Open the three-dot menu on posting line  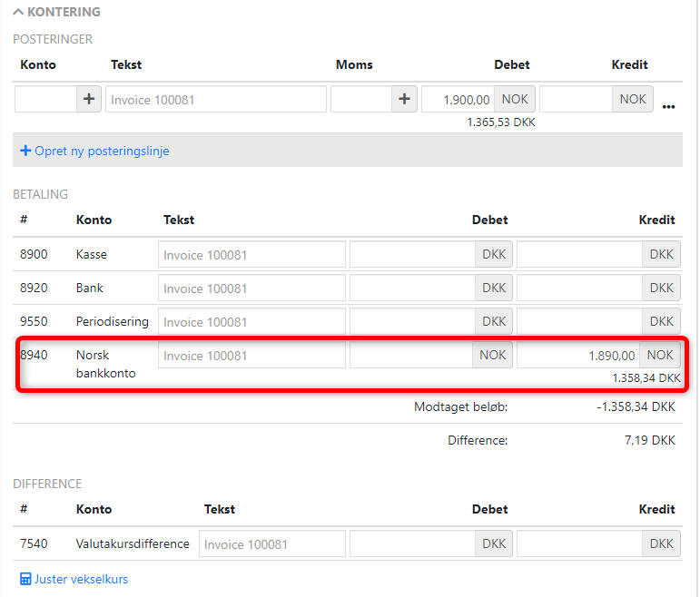(x=669, y=106)
